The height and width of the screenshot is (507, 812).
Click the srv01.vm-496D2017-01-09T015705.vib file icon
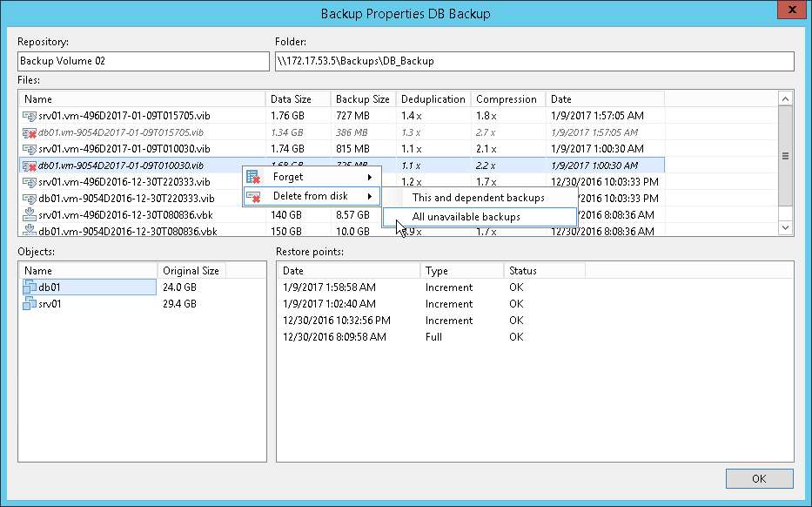pyautogui.click(x=29, y=116)
